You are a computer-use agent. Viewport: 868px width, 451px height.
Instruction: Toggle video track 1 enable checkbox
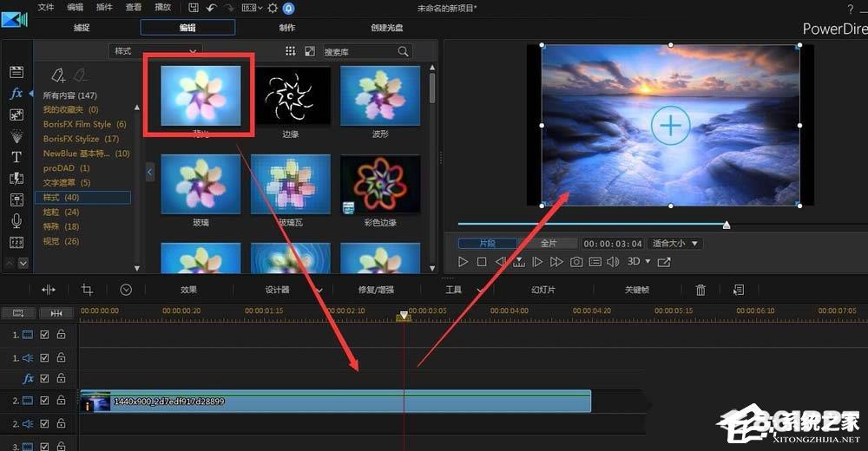pyautogui.click(x=45, y=335)
